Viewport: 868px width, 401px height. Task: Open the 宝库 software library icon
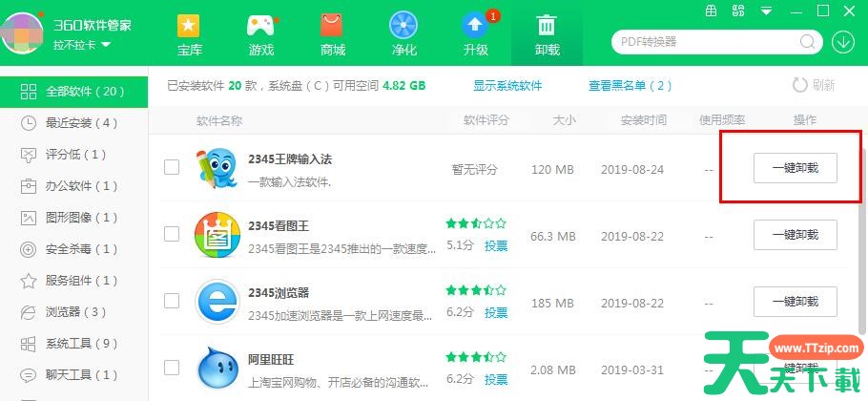click(x=190, y=34)
